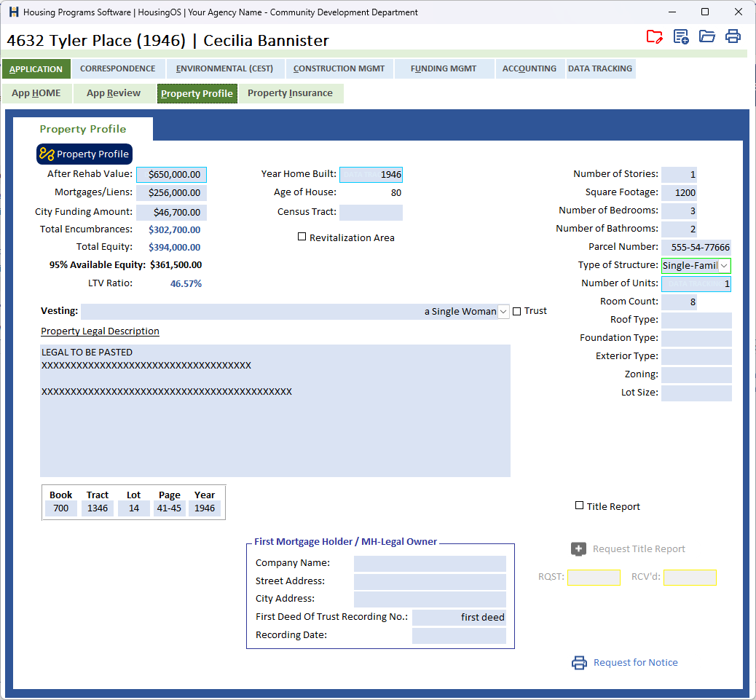
Task: Click the Company Name input field
Action: click(x=430, y=564)
